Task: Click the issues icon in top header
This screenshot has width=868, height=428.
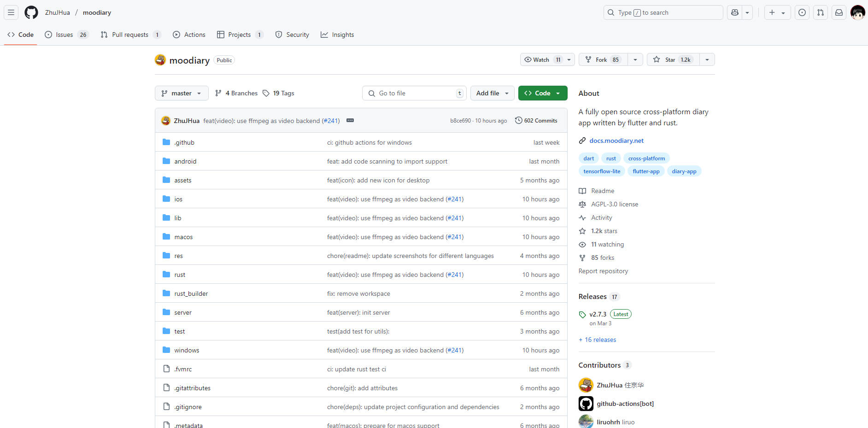Action: [802, 12]
